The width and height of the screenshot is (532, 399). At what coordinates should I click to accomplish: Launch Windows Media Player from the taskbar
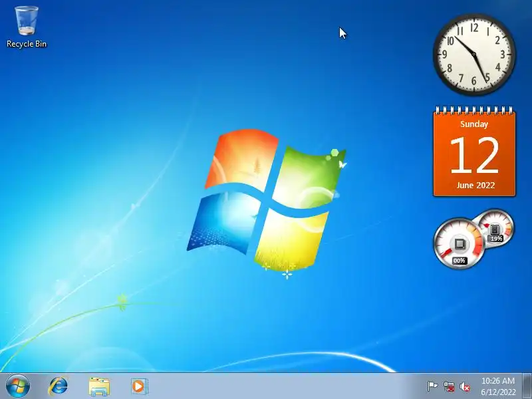[139, 386]
